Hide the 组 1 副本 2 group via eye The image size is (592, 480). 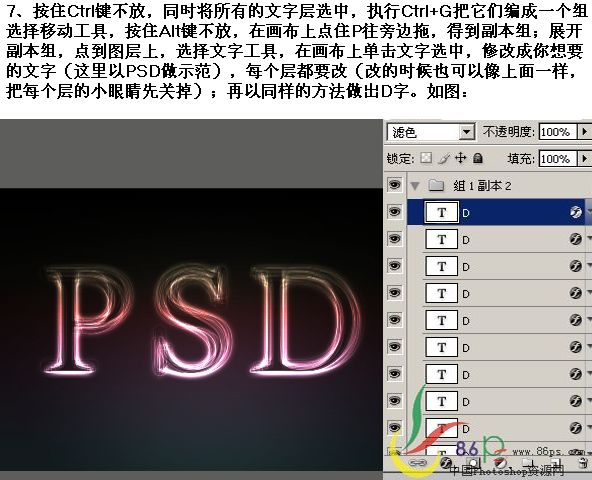[x=395, y=185]
